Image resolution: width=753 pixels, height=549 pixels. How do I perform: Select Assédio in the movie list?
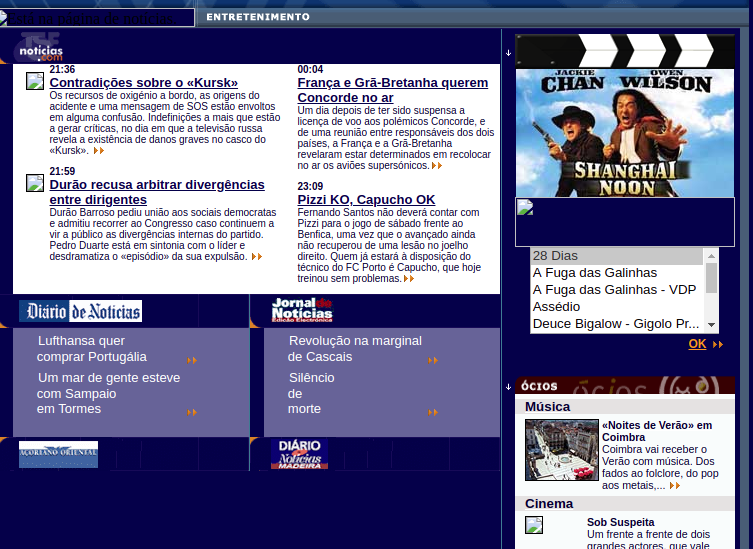tap(617, 307)
